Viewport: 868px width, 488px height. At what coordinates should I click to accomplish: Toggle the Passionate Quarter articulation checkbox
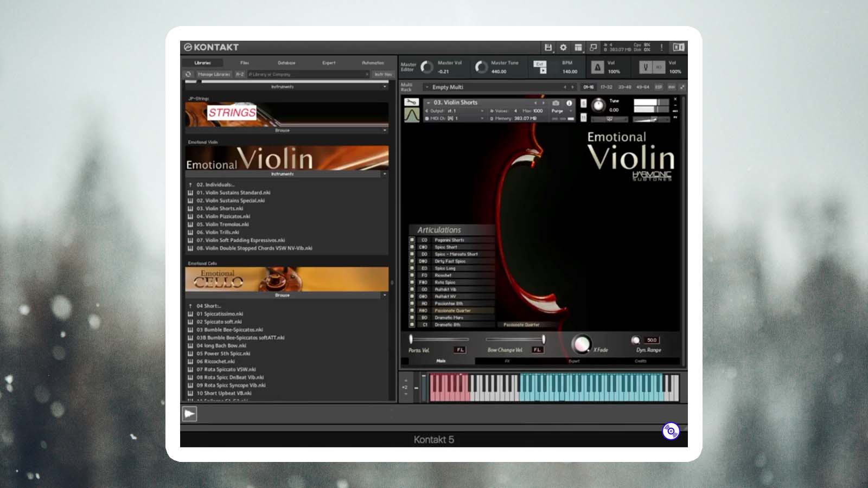point(412,311)
